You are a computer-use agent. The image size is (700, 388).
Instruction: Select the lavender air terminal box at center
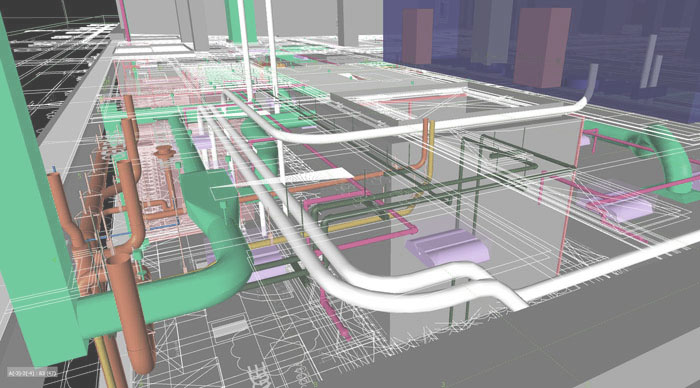447,247
